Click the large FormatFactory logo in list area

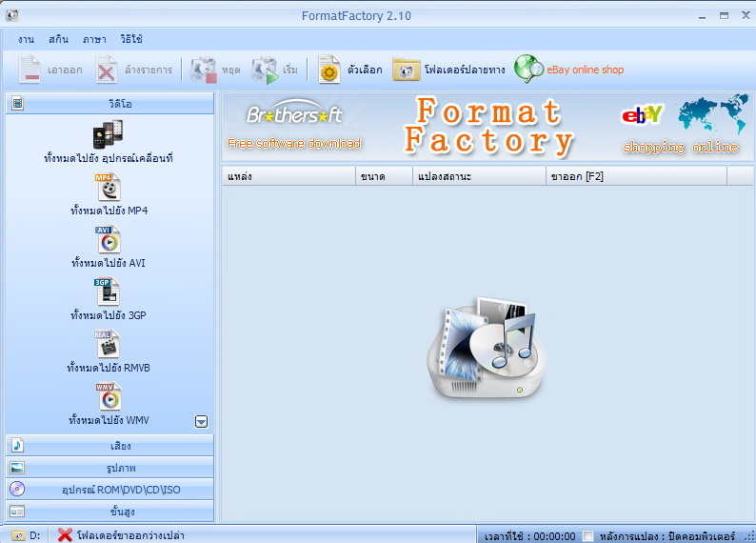pos(487,348)
